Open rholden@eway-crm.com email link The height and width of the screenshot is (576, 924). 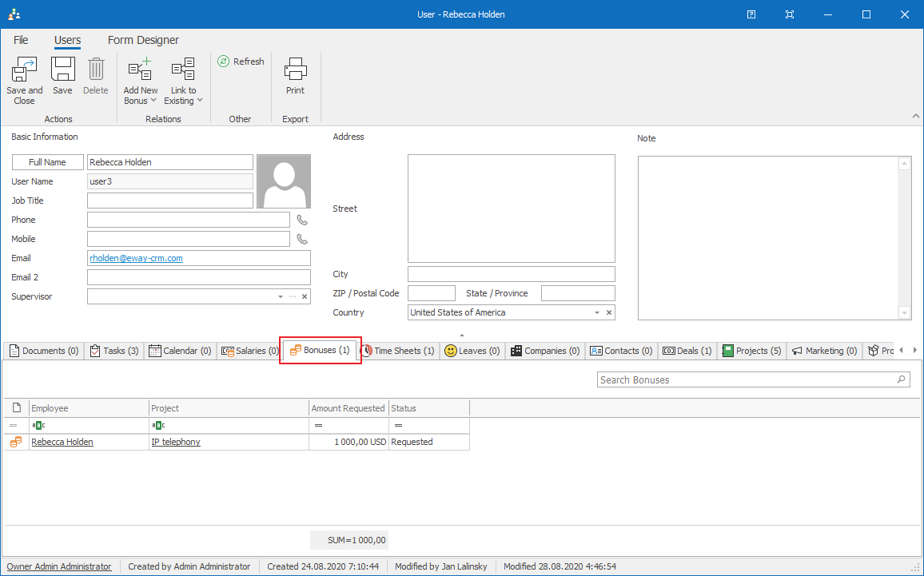[x=136, y=258]
